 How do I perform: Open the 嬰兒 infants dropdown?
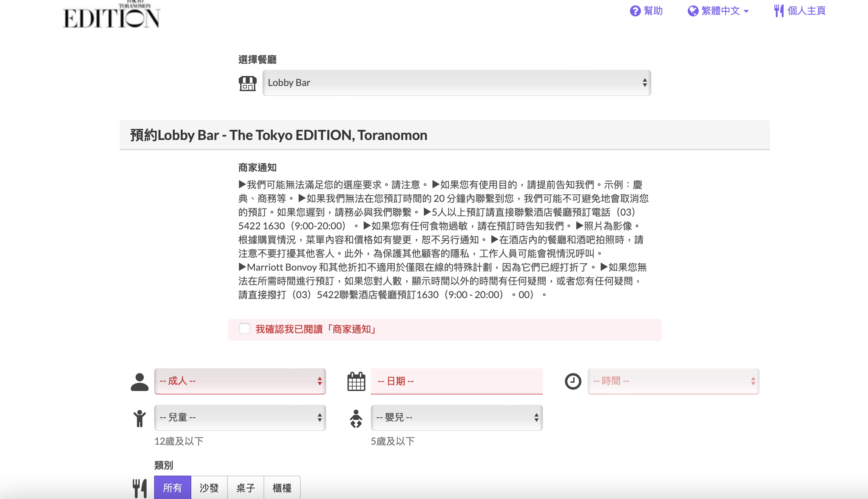457,417
